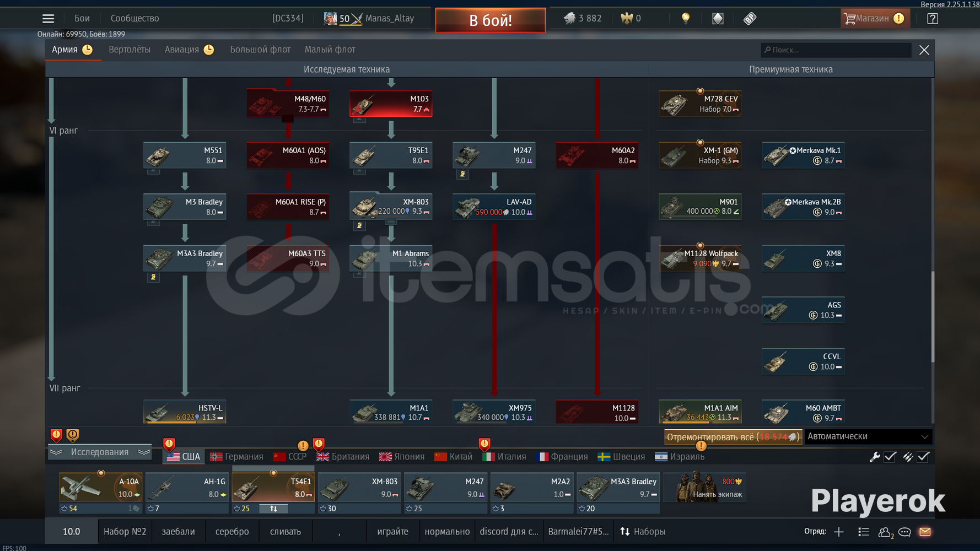
Task: Select the M1 Abrams vehicle card
Action: (x=391, y=258)
